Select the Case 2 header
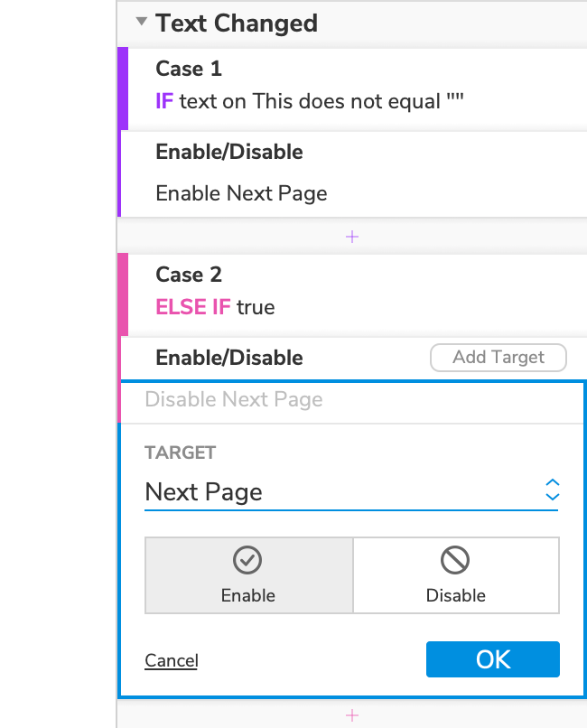This screenshot has height=728, width=587. 189,275
